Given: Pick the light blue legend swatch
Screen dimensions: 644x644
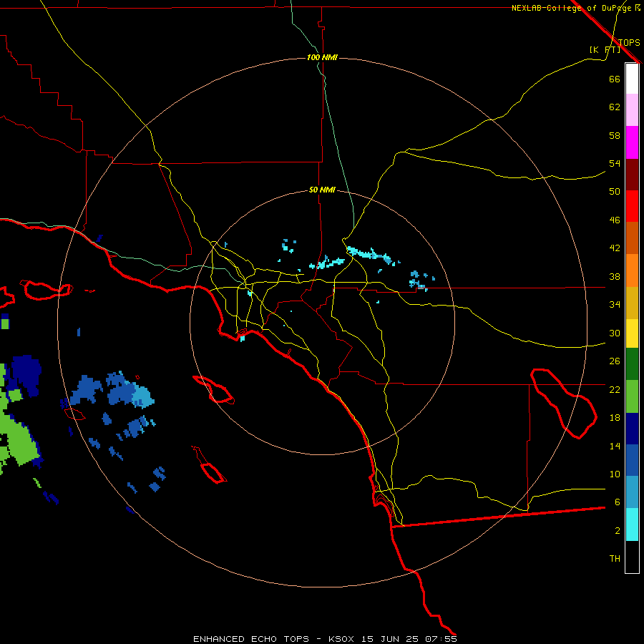Looking at the screenshot, I should (x=632, y=492).
